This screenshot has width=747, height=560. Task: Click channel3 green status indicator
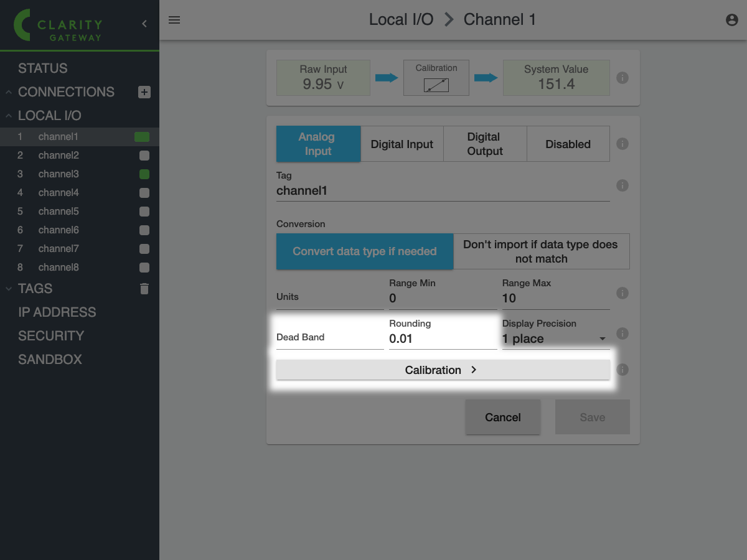[x=144, y=174]
